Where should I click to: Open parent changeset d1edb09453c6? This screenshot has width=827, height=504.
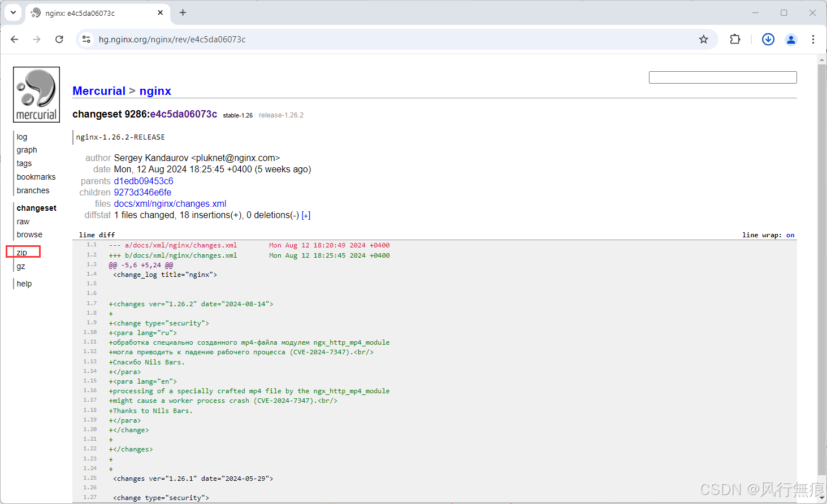(144, 181)
